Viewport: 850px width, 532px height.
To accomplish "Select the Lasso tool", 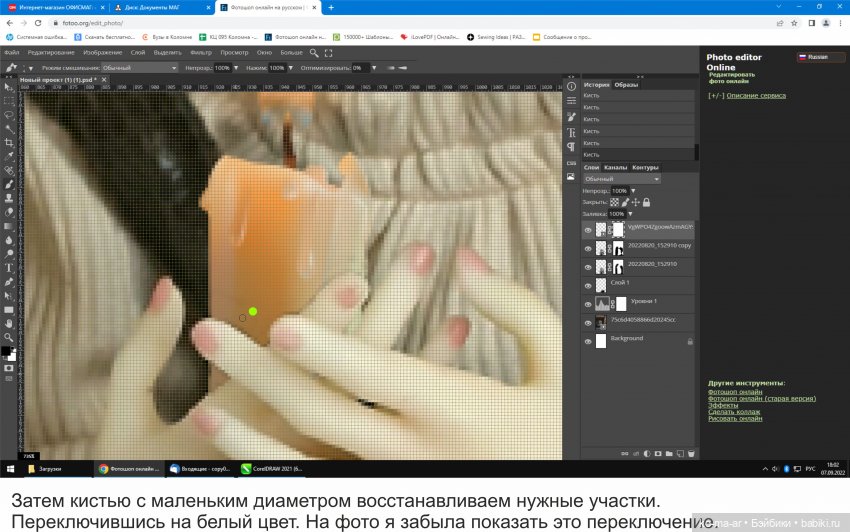I will [9, 115].
